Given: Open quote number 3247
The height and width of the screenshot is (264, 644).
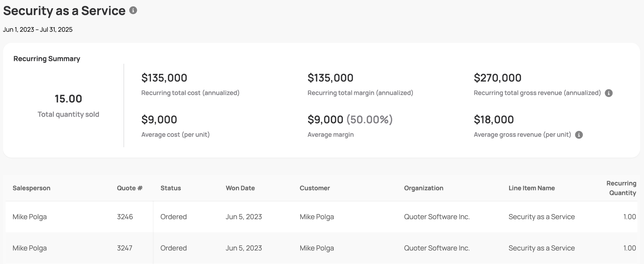Looking at the screenshot, I should tap(125, 248).
